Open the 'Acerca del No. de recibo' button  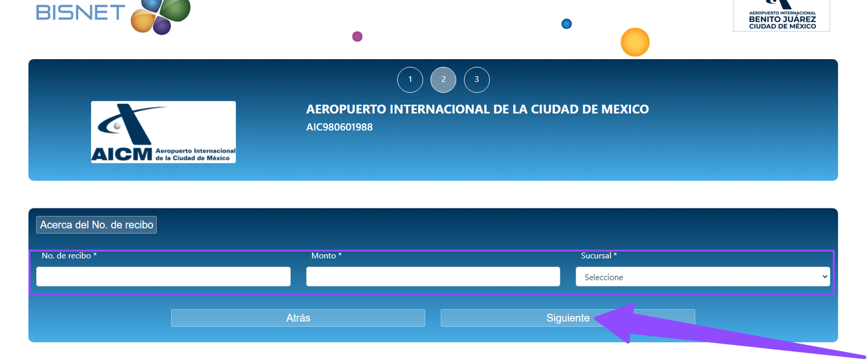pos(97,225)
